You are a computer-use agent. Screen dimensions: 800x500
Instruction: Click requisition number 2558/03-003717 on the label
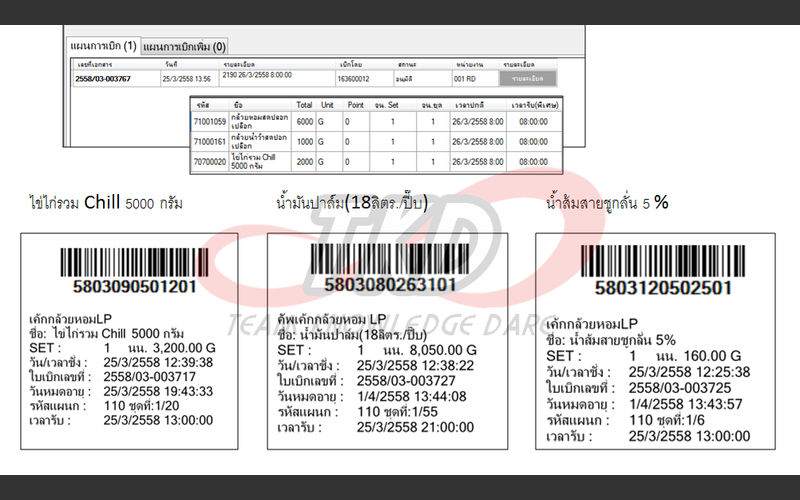point(149,377)
